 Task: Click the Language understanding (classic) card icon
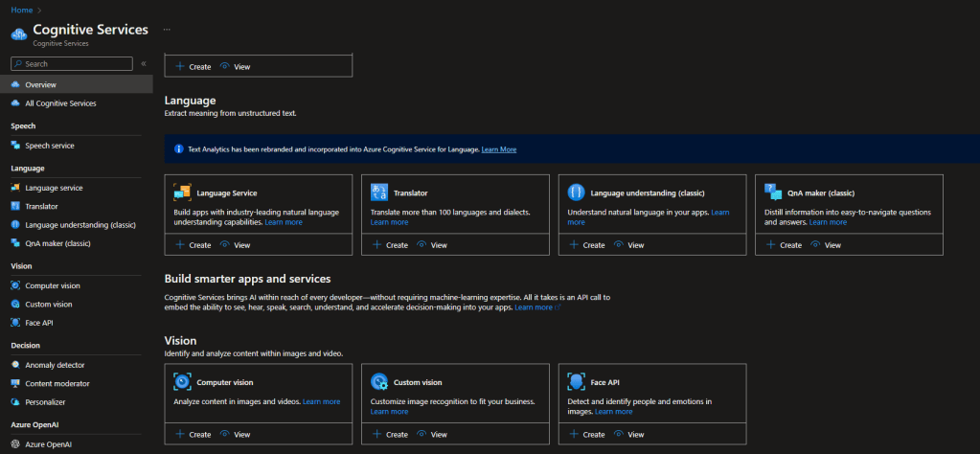click(x=576, y=192)
